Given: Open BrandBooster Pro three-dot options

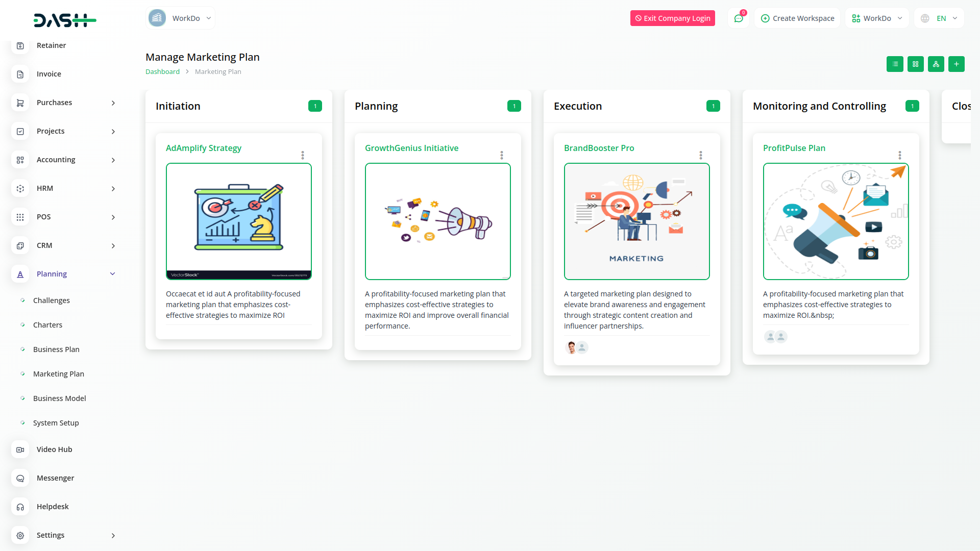Looking at the screenshot, I should (x=701, y=155).
